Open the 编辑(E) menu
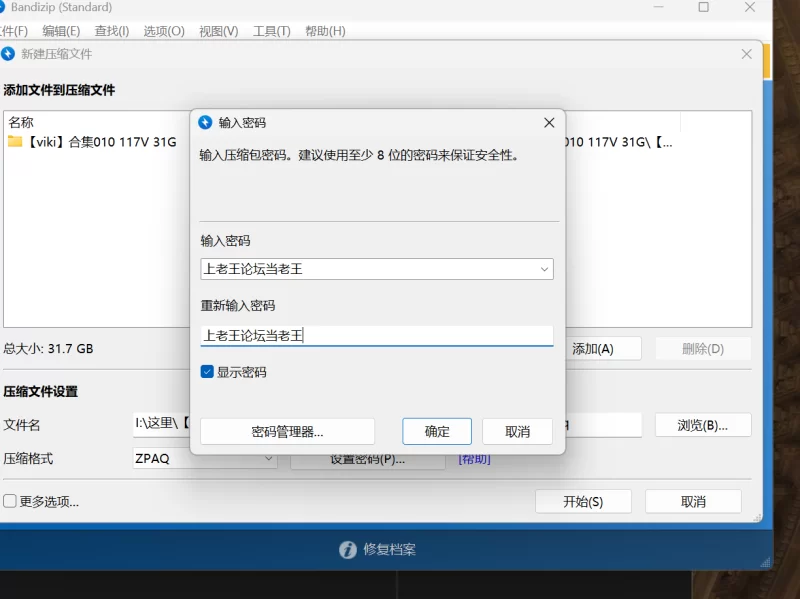The width and height of the screenshot is (800, 599). 61,31
